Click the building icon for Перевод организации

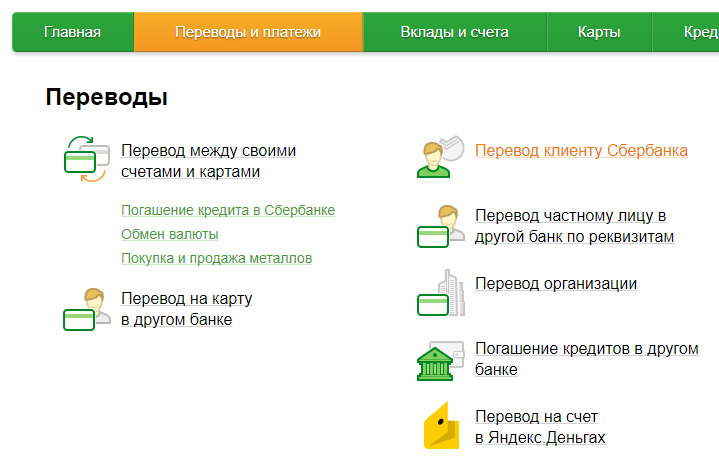click(x=441, y=292)
